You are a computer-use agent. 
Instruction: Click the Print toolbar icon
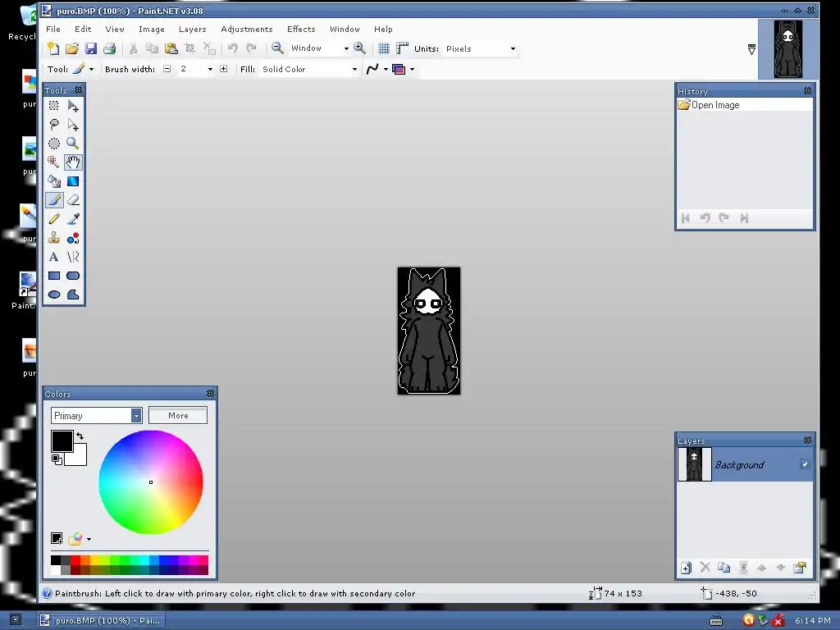click(109, 48)
